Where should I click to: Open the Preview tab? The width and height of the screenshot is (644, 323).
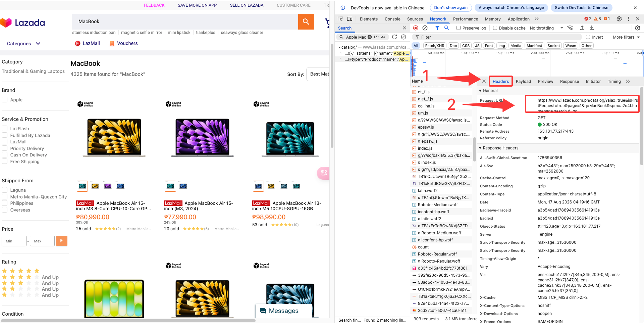545,81
